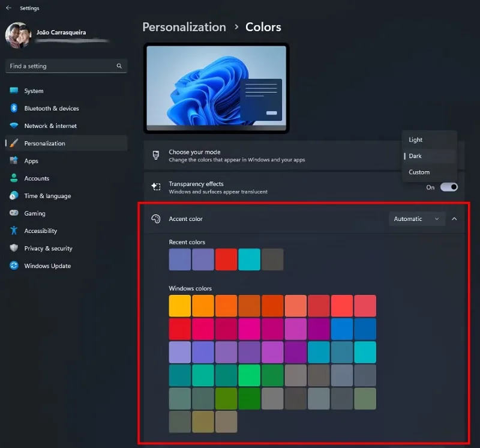Image resolution: width=480 pixels, height=448 pixels.
Task: Select Light mode option
Action: 428,140
